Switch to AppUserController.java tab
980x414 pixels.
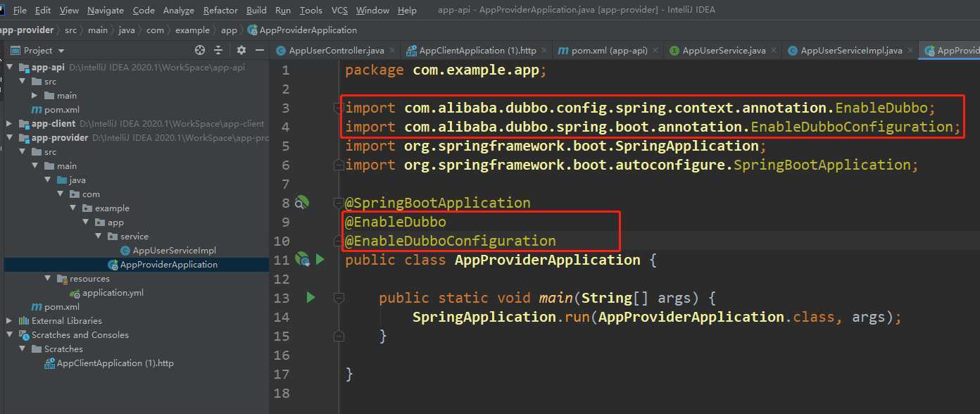[336, 51]
